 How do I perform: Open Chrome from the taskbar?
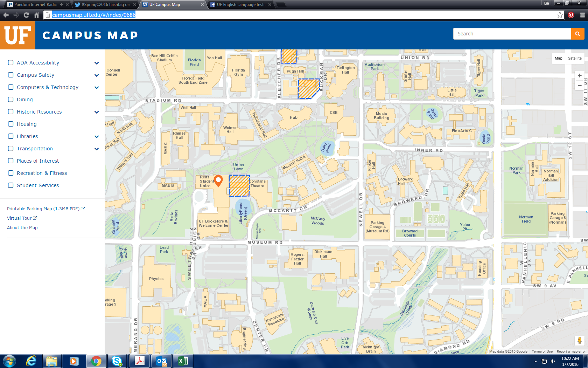click(96, 361)
